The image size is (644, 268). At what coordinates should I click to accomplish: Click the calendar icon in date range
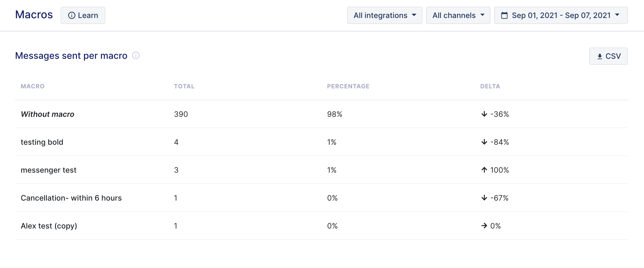click(x=504, y=15)
